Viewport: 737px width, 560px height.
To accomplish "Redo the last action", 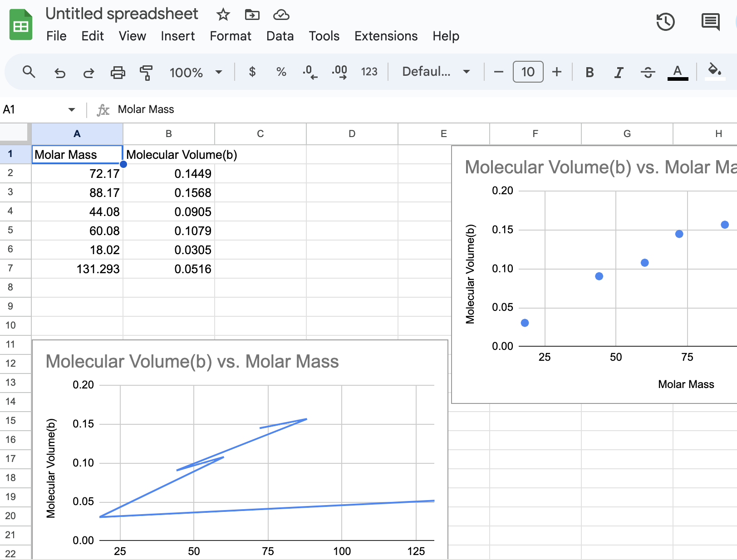I will coord(88,72).
